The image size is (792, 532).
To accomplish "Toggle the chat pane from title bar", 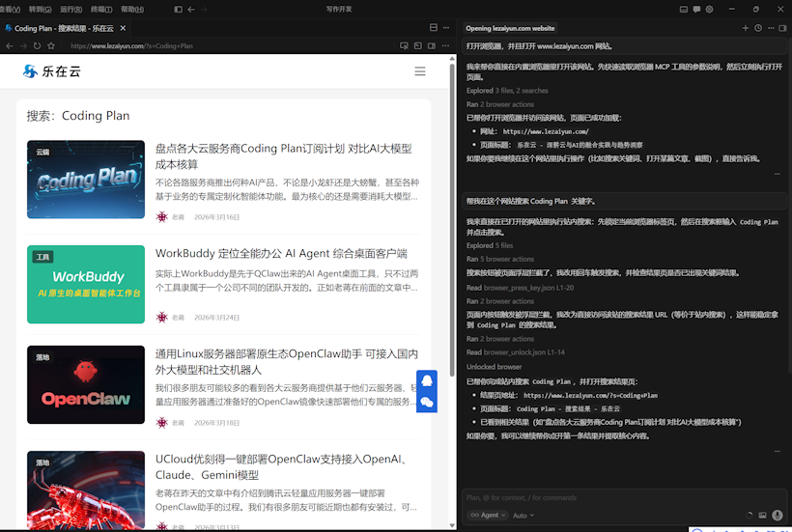I will point(696,9).
